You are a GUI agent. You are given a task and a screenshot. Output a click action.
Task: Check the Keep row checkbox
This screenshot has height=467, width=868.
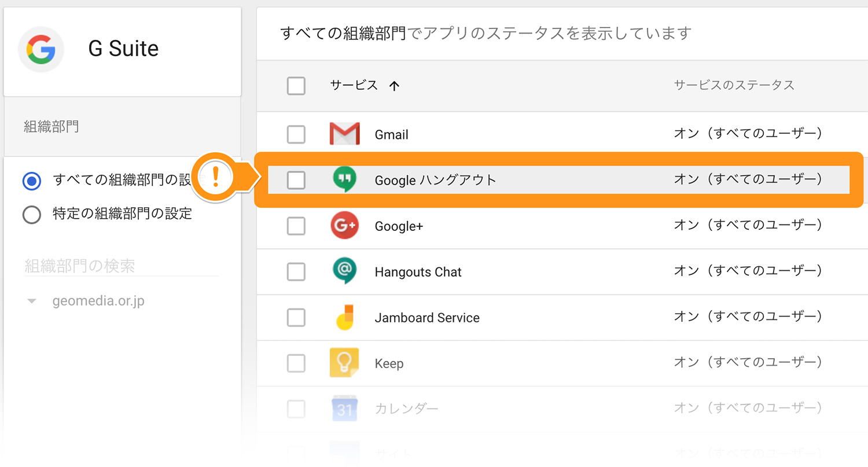[296, 363]
